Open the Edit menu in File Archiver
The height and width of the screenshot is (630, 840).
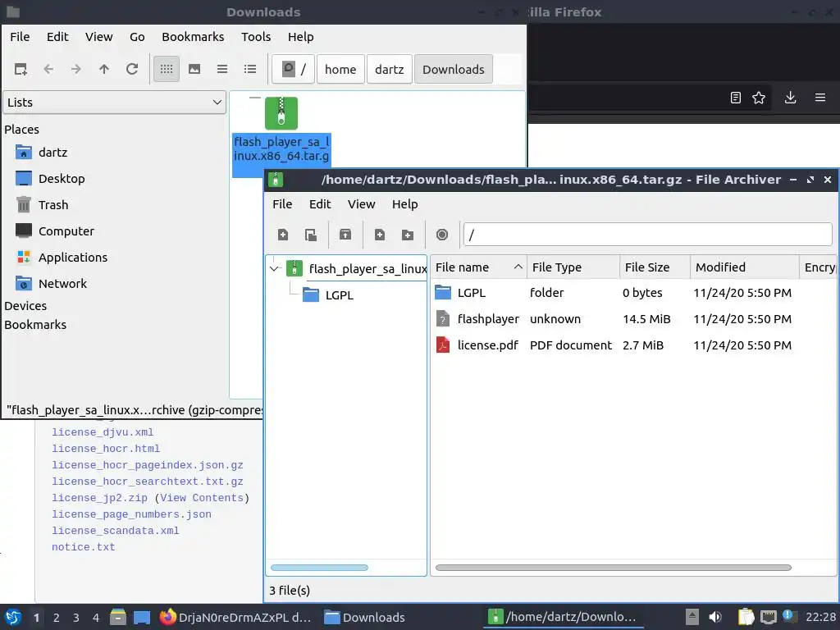pos(320,204)
